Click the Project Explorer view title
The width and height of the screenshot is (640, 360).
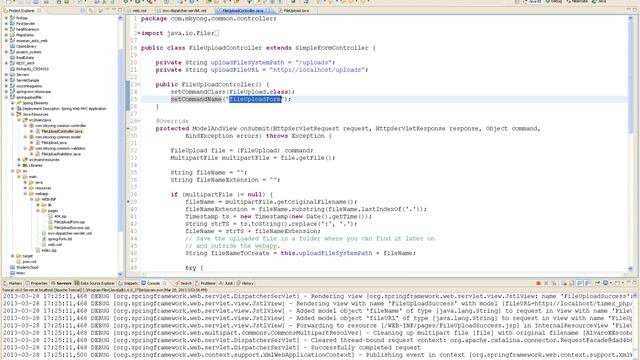click(x=22, y=10)
